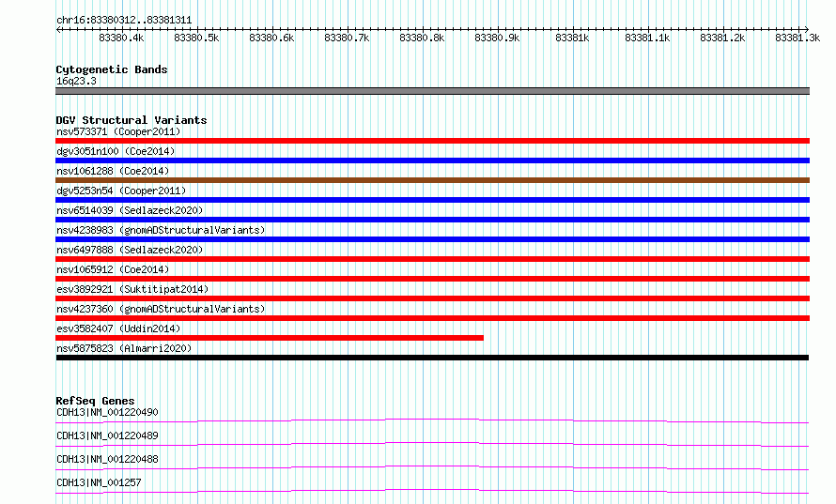Open transcript CDH13|NM_001220488 label
Image resolution: width=836 pixels, height=504 pixels.
pos(107,459)
